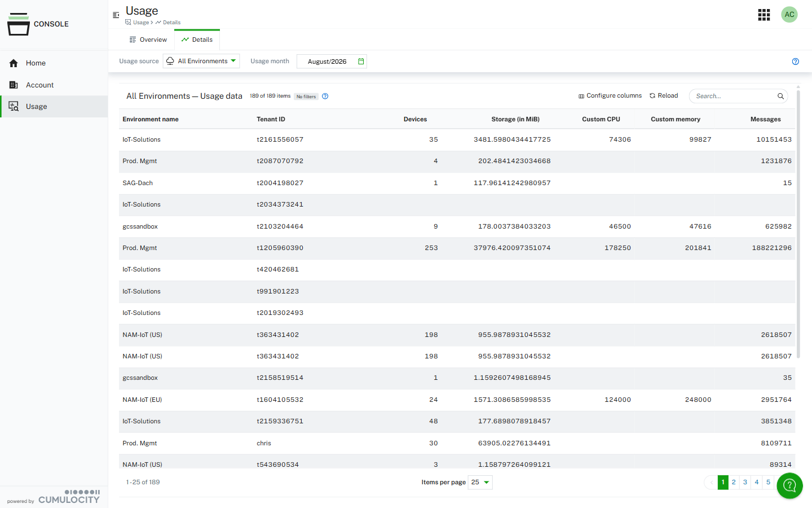Go to Home in the navigator

pyautogui.click(x=54, y=63)
